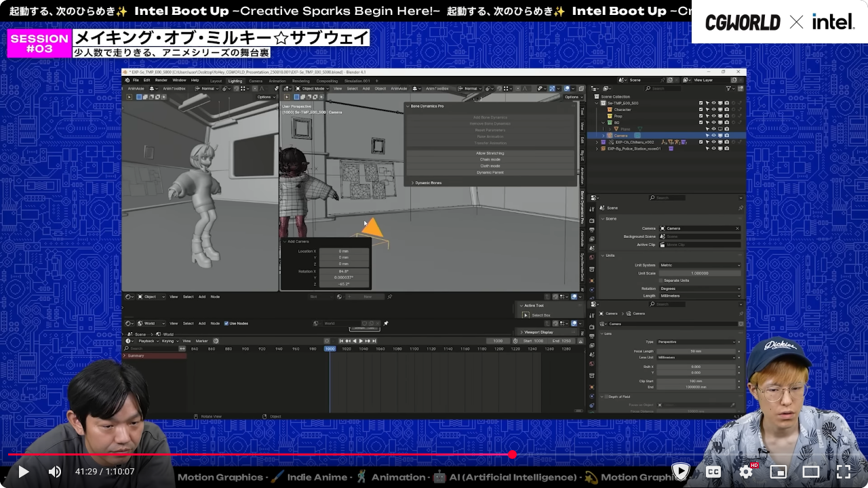
Task: Open the Object Mode dropdown
Action: click(312, 88)
